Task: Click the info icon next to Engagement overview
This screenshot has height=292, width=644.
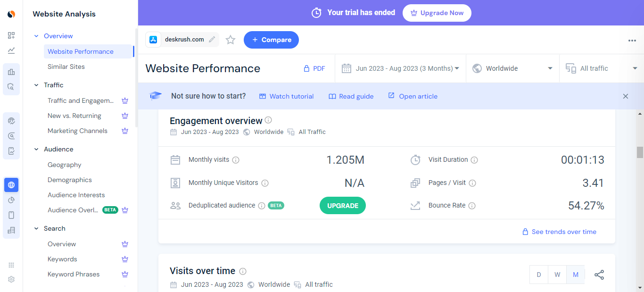Action: point(268,120)
